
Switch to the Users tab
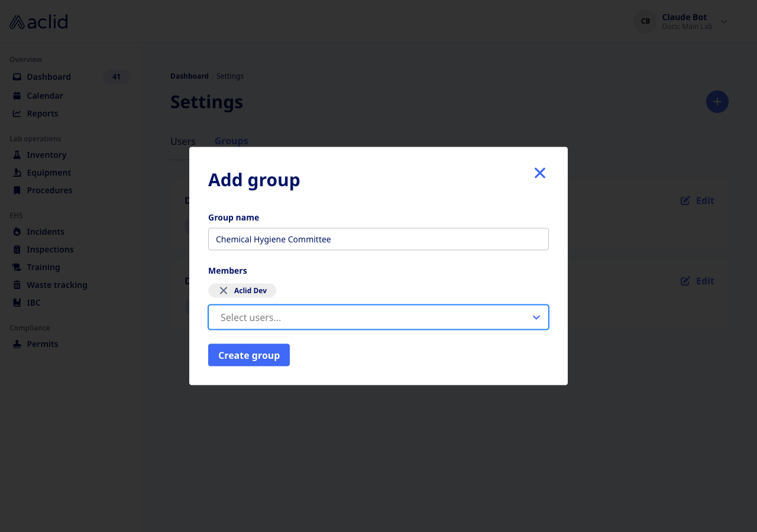coord(183,141)
